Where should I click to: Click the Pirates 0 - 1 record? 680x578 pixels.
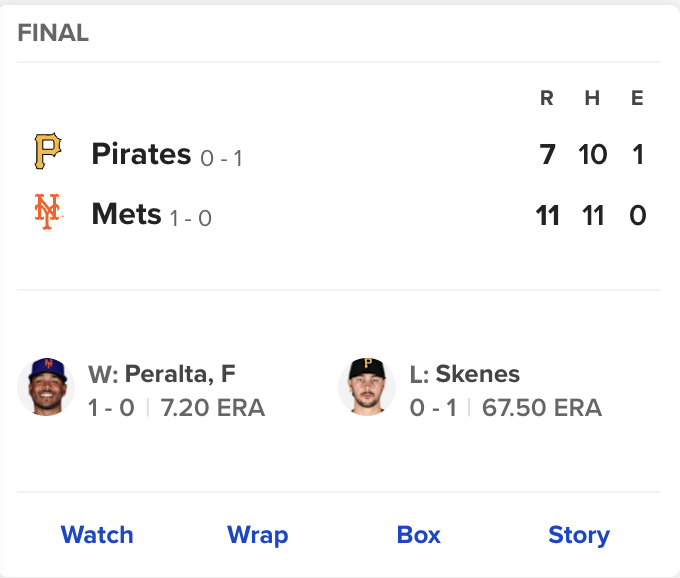221,158
